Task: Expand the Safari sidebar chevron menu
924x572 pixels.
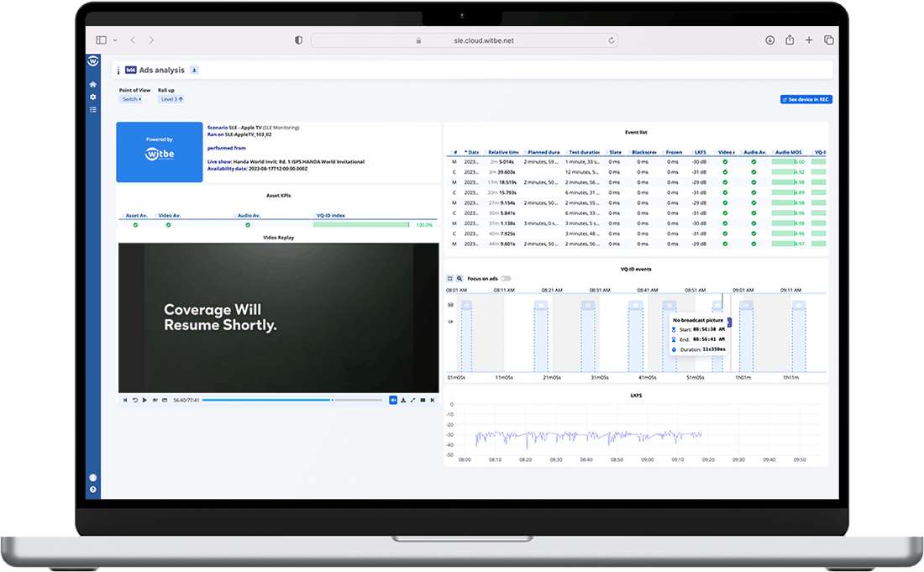Action: (115, 39)
